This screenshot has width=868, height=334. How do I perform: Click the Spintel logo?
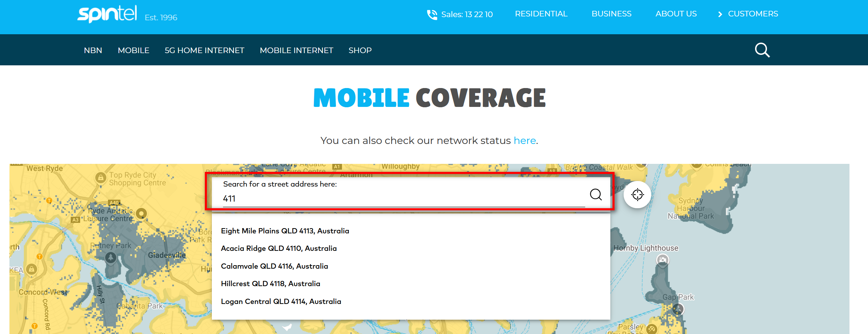107,14
